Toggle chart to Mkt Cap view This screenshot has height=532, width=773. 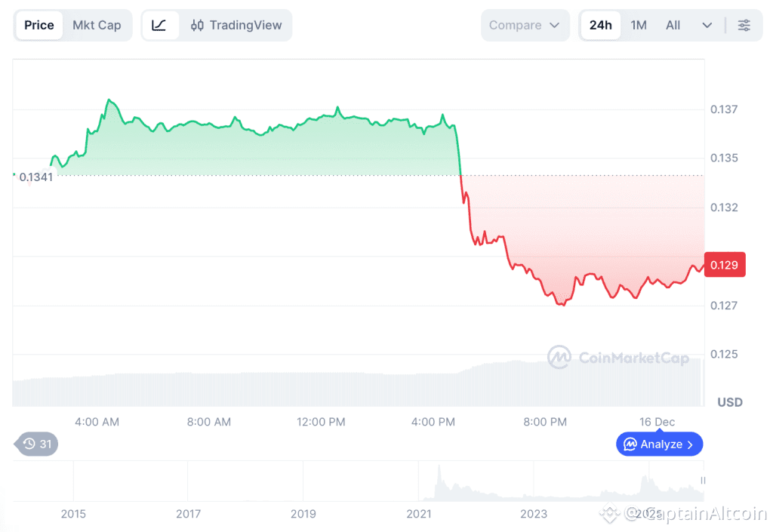(97, 25)
